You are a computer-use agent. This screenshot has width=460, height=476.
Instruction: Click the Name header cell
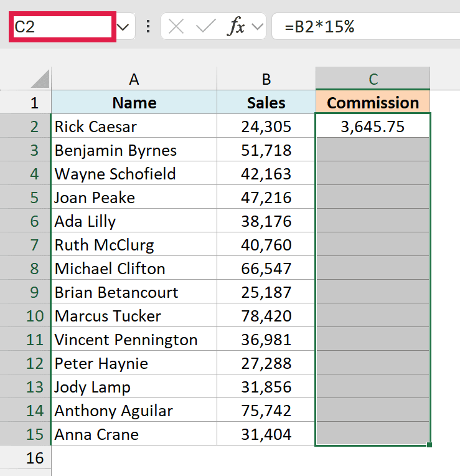pos(134,103)
